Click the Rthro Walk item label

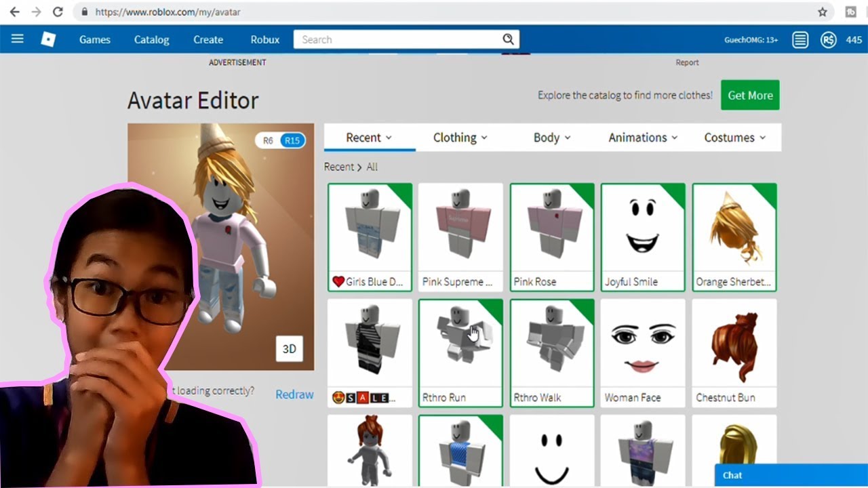point(538,398)
